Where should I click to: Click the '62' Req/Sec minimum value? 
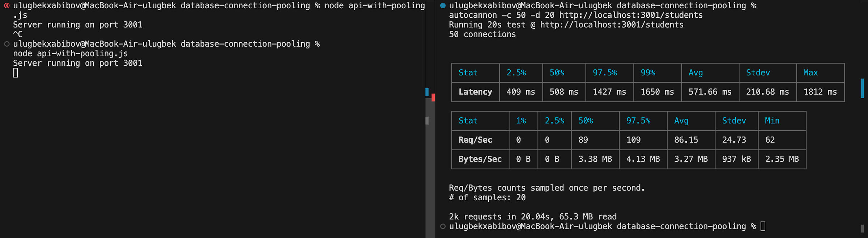pyautogui.click(x=770, y=140)
